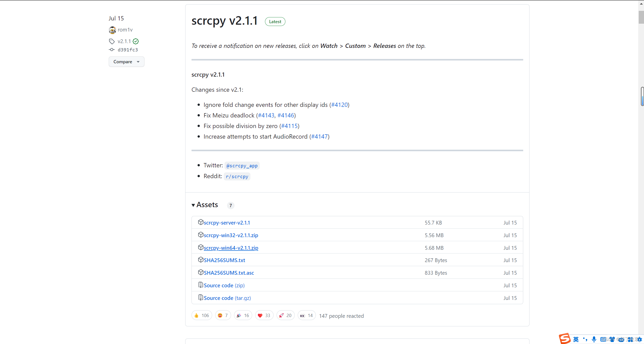Click the "Fix Meizu deadlock" text
Viewport: 644px width, 344px height.
(x=229, y=115)
